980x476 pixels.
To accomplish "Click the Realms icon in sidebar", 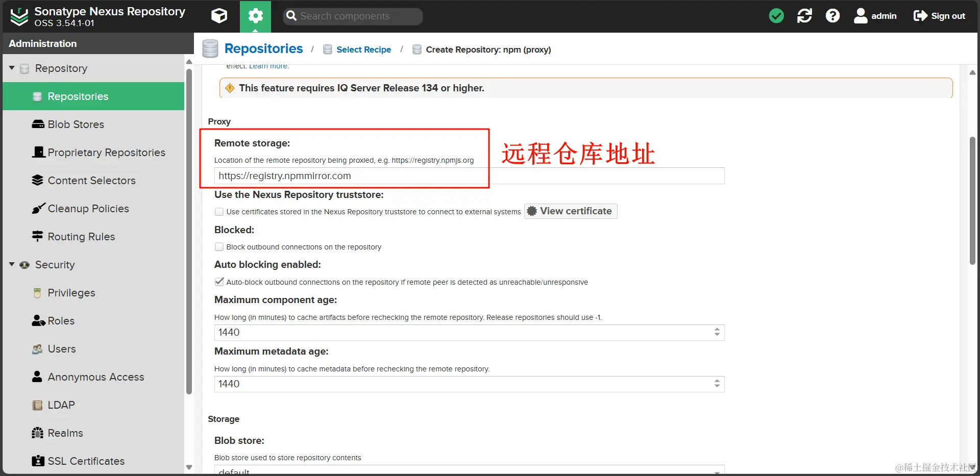I will 37,433.
